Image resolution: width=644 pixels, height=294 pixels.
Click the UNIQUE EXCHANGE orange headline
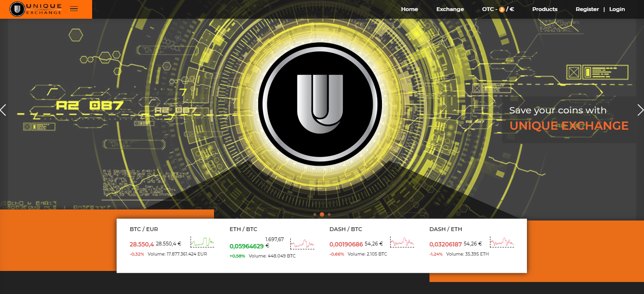click(x=569, y=126)
